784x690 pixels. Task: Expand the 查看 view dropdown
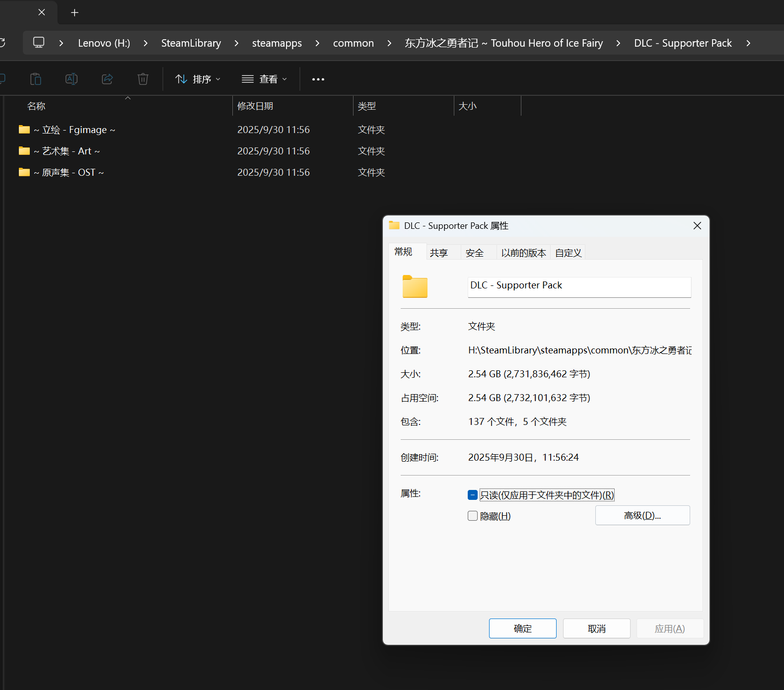[x=264, y=79]
